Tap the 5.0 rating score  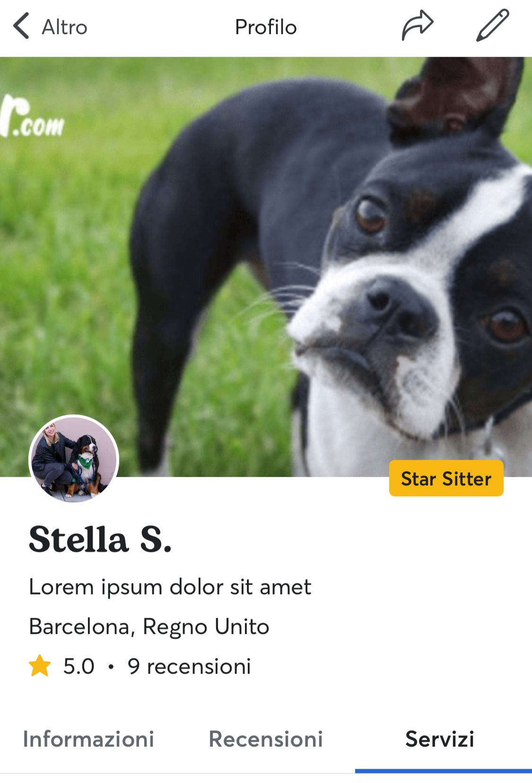click(x=79, y=666)
